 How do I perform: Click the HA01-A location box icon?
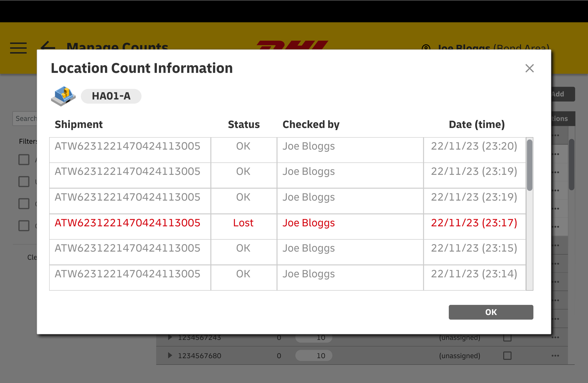pyautogui.click(x=63, y=96)
